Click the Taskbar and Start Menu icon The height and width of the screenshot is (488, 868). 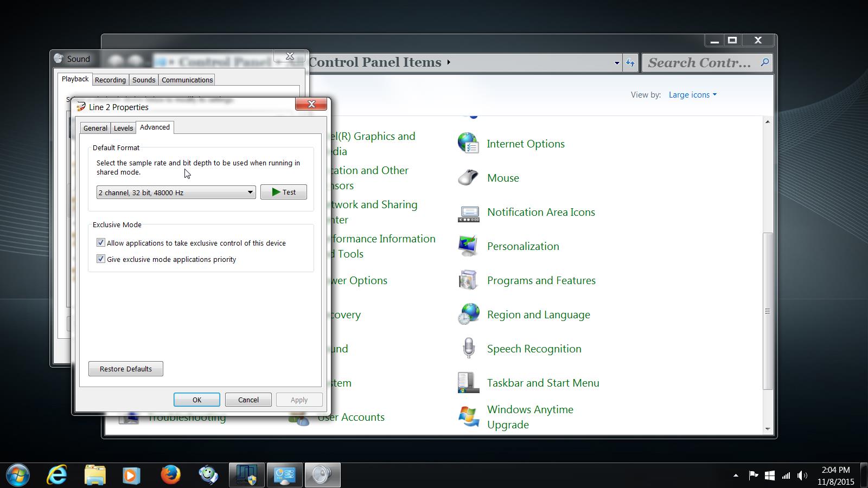[468, 383]
